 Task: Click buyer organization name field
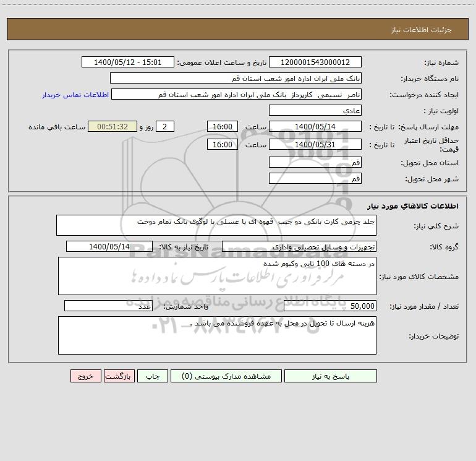(x=236, y=78)
